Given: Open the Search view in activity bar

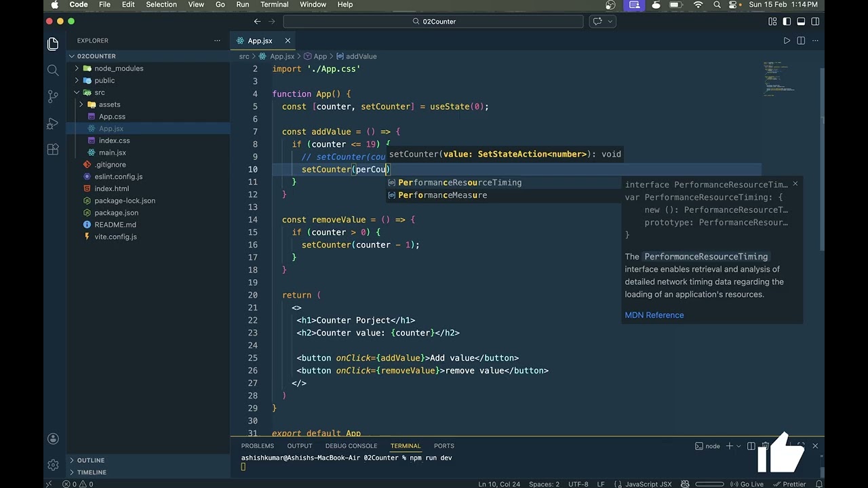Looking at the screenshot, I should pyautogui.click(x=53, y=70).
